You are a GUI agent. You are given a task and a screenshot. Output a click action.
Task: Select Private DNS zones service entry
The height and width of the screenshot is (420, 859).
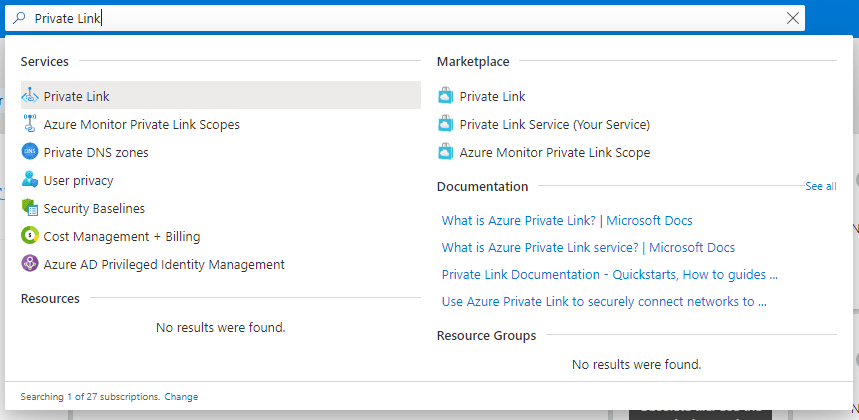click(x=221, y=152)
